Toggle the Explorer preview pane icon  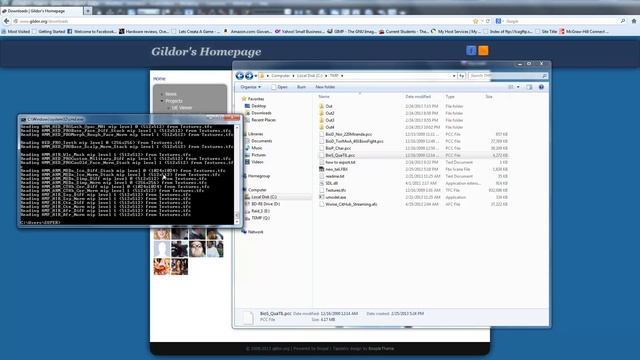[x=529, y=87]
